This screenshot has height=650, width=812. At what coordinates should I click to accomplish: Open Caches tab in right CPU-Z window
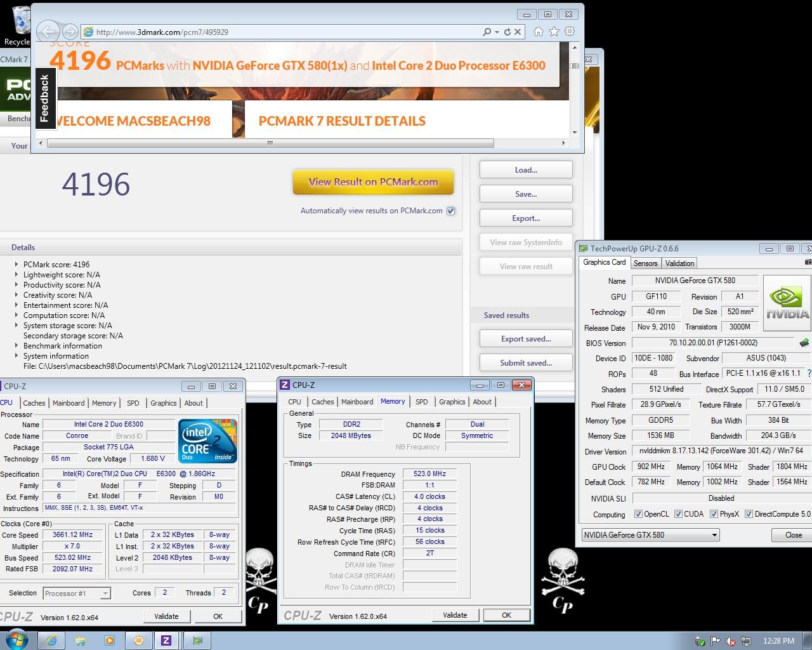tap(322, 402)
